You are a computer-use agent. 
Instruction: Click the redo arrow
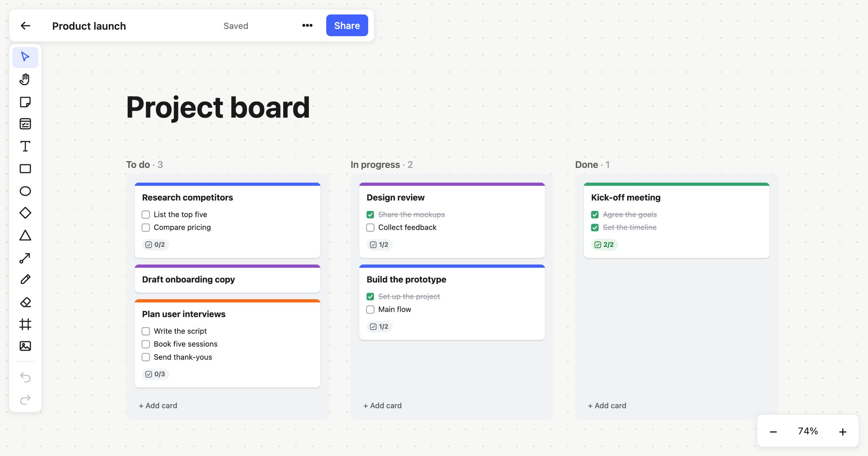pos(25,400)
